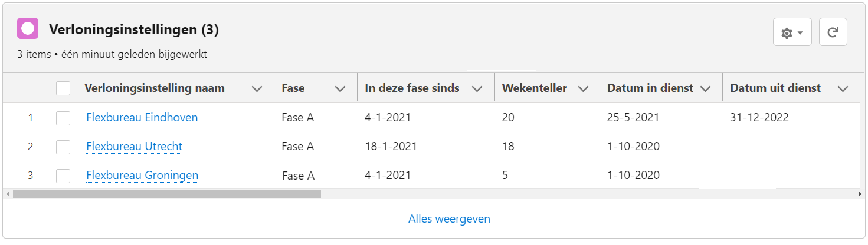Open the Flexbureau Utrecht record link
Image resolution: width=868 pixels, height=245 pixels.
134,147
